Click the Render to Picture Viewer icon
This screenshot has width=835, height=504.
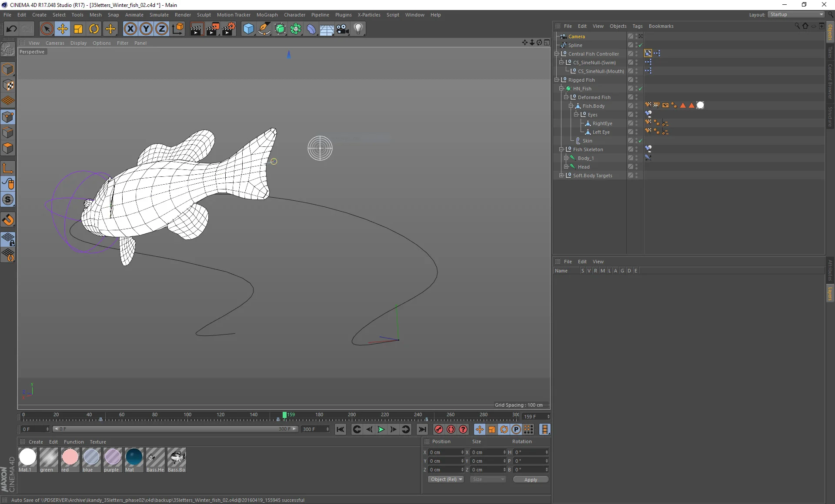[x=213, y=29]
